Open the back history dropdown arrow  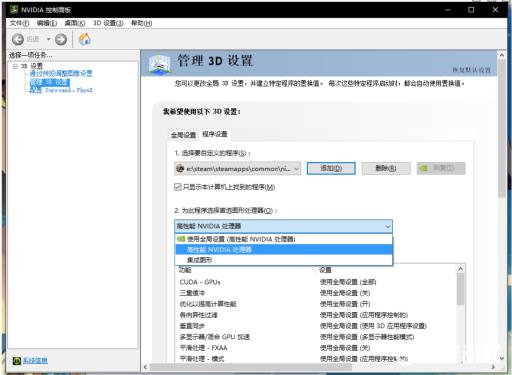[48, 39]
